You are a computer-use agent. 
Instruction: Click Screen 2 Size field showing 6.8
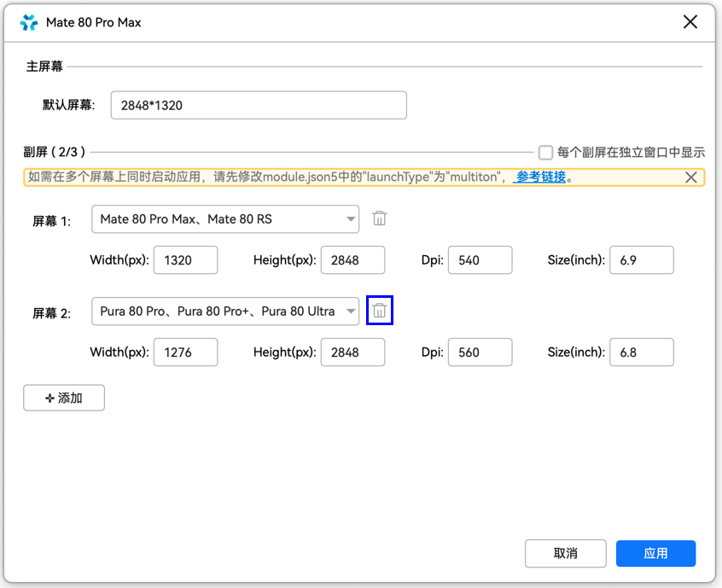(x=642, y=352)
